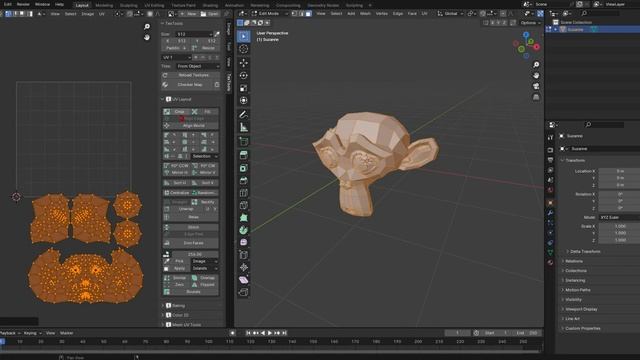Screen dimensions: 640x360
Task: Open the XYZ Euler rotation mode dropdown
Action: pos(619,218)
